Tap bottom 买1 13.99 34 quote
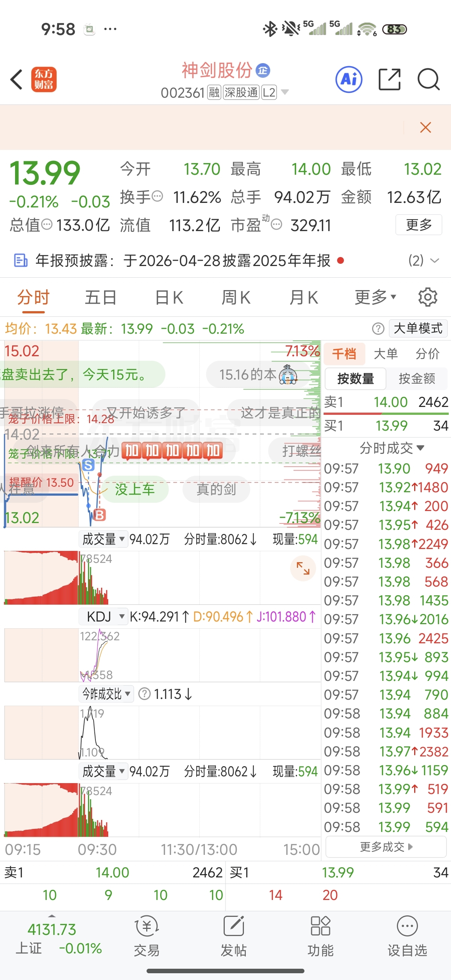 tap(339, 872)
